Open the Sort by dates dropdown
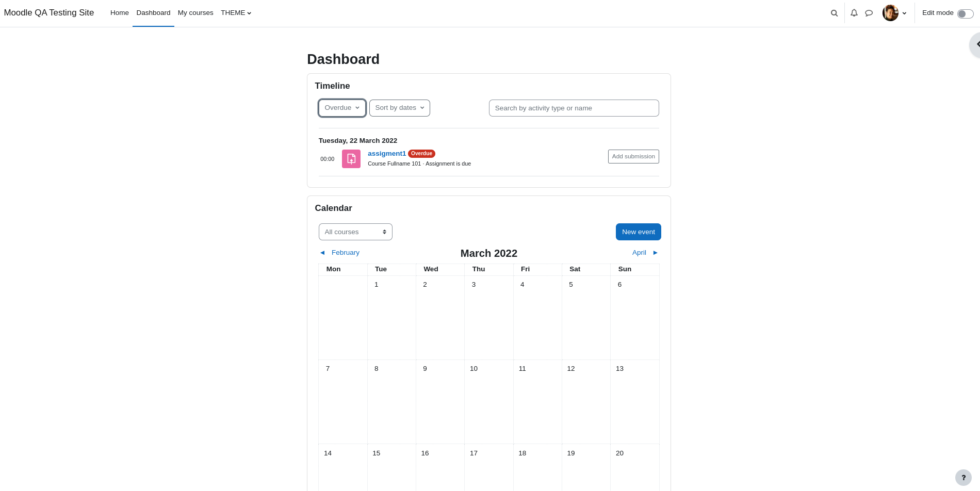This screenshot has height=491, width=980. click(400, 108)
